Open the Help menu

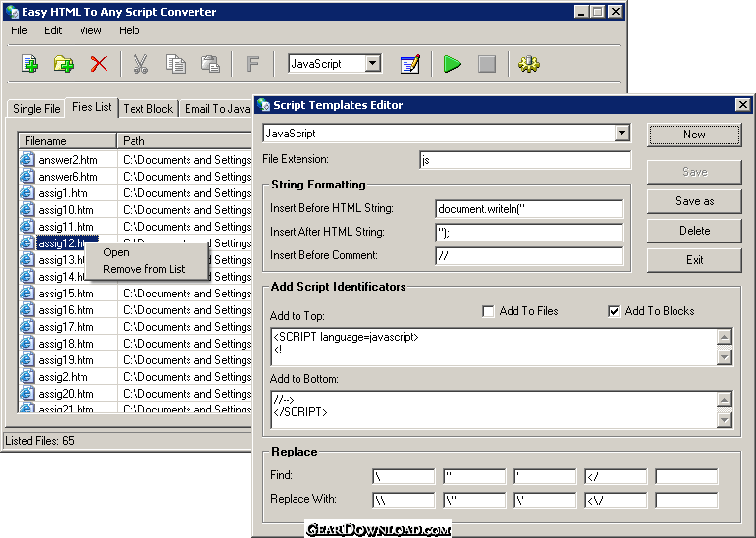click(x=130, y=30)
